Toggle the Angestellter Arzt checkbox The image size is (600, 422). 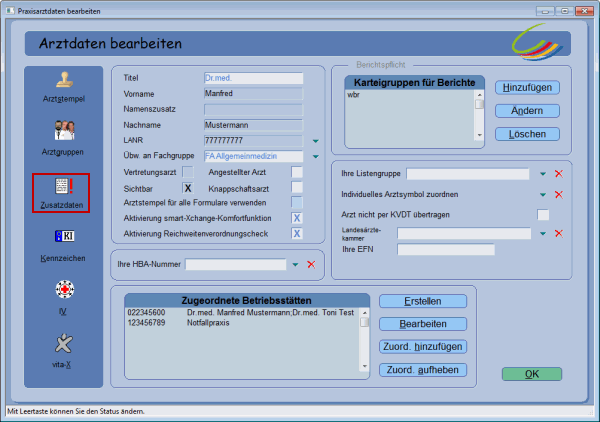[x=297, y=172]
